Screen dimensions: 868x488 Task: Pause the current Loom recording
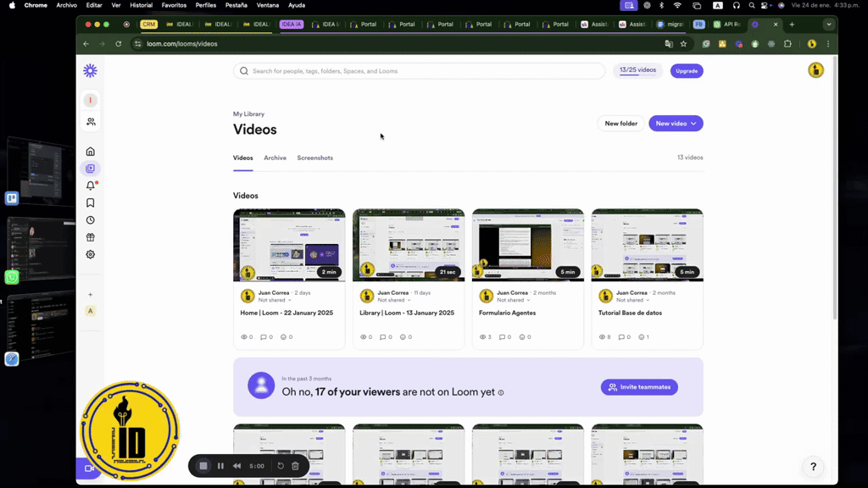point(220,466)
